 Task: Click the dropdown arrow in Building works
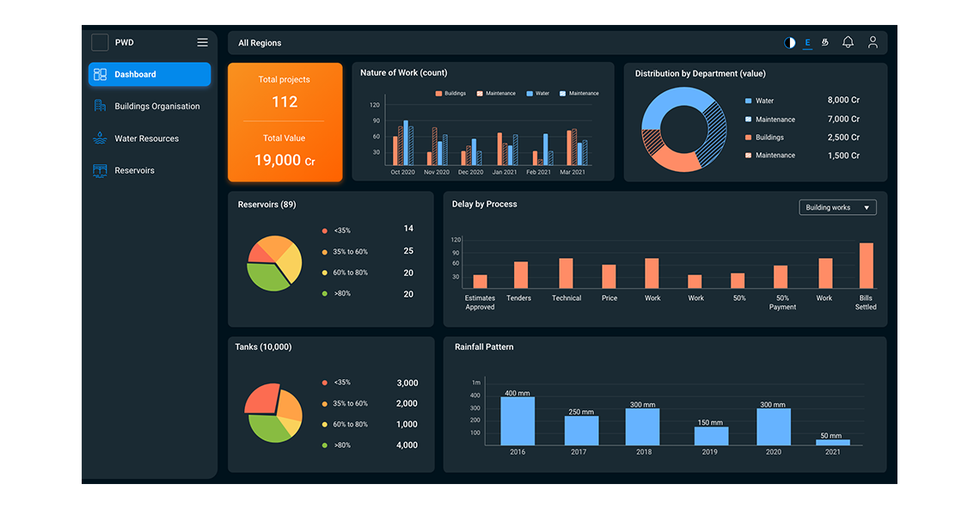click(x=867, y=207)
